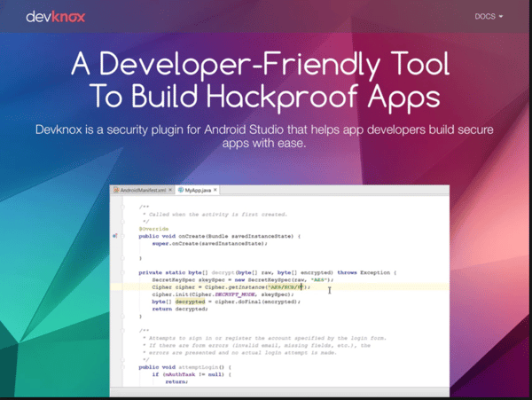The width and height of the screenshot is (532, 400).
Task: Open the DOCS dropdown menu
Action: click(488, 16)
